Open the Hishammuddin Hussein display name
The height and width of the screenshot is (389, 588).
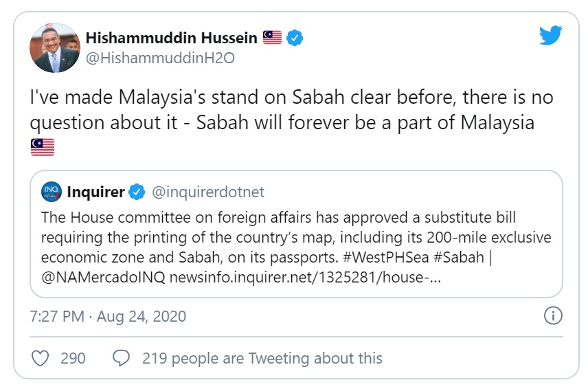point(171,38)
